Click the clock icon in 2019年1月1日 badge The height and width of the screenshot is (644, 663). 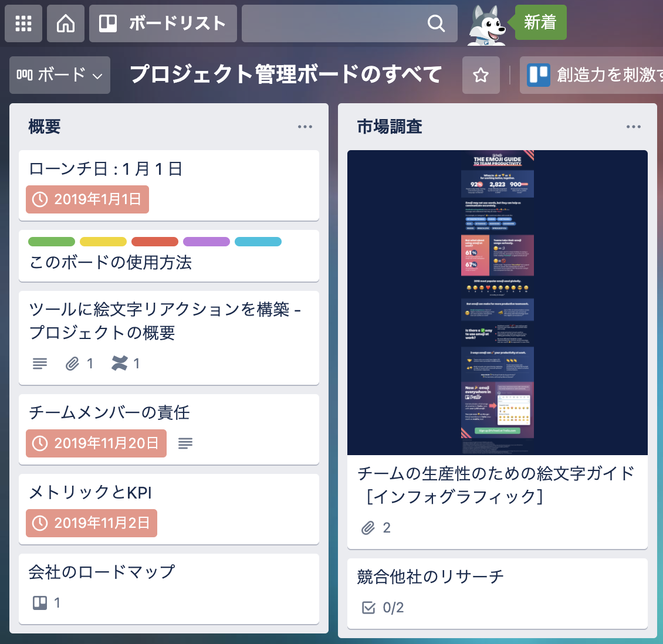tap(40, 199)
